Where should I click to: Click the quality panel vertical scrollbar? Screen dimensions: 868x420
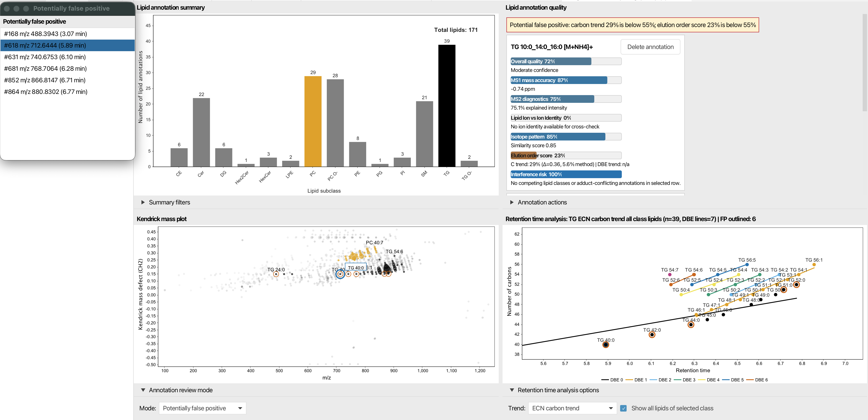pyautogui.click(x=865, y=62)
